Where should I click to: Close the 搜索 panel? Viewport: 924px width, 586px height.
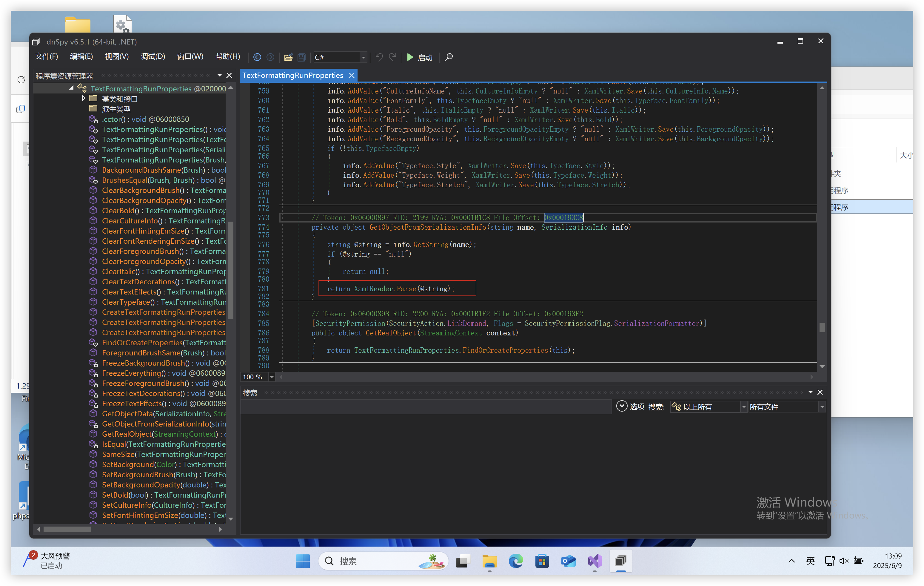(x=820, y=392)
